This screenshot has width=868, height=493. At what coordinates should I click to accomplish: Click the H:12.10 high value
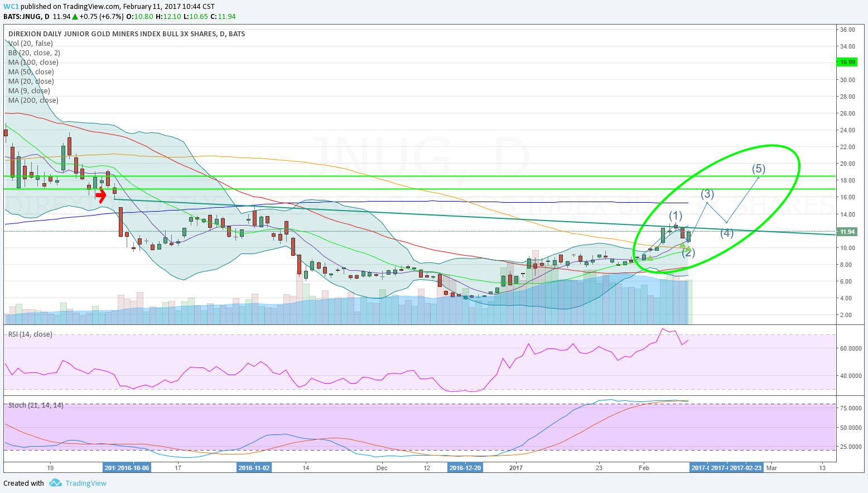[167, 17]
